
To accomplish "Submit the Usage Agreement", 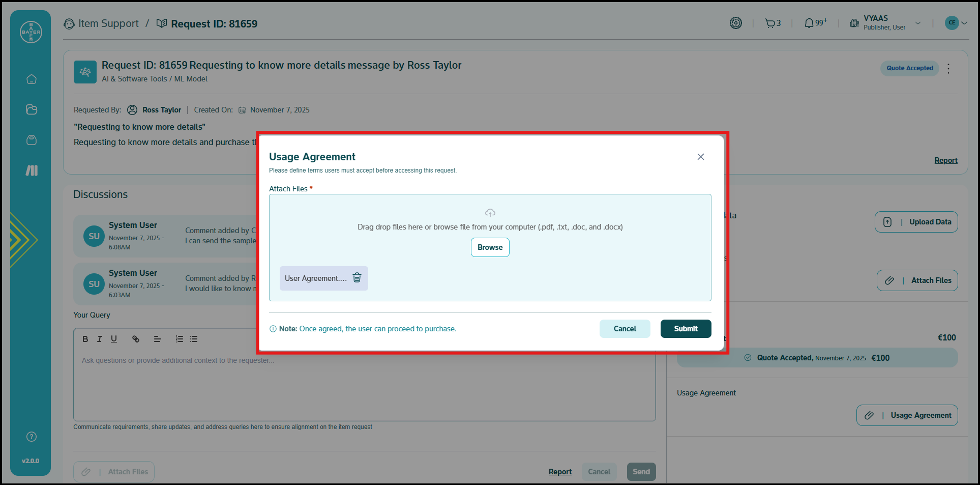I will (x=685, y=329).
